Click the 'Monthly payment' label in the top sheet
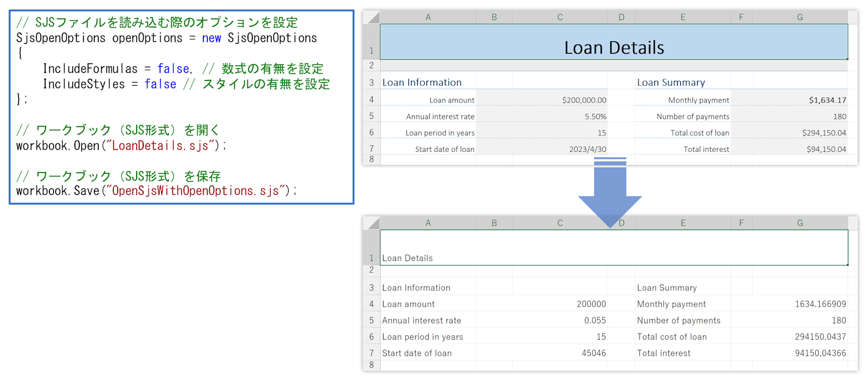This screenshot has width=868, height=381. (x=699, y=100)
